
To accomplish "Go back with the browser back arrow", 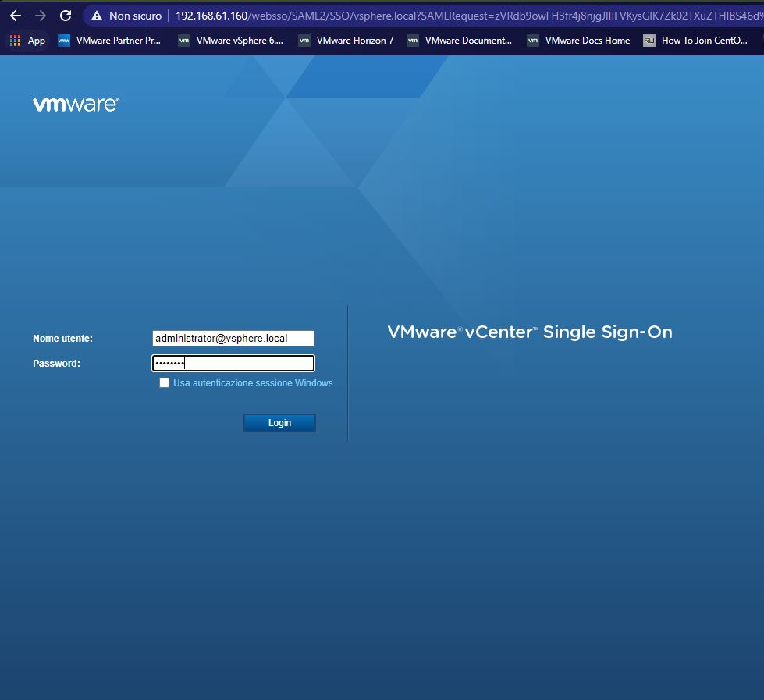I will point(16,16).
